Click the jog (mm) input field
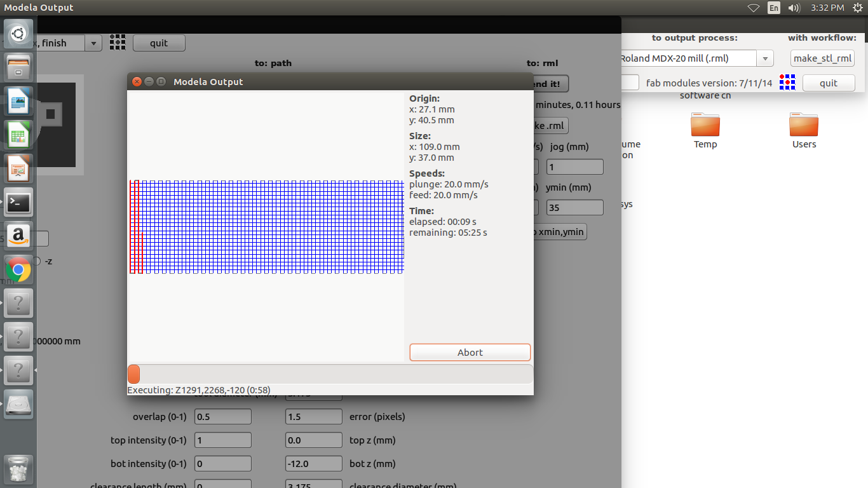 click(x=574, y=167)
